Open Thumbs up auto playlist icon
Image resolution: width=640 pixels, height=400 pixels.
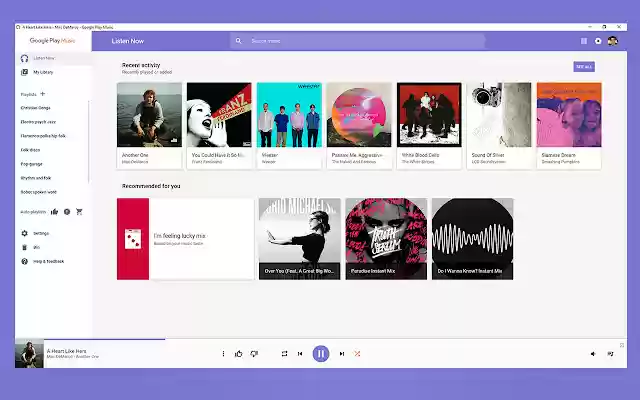pyautogui.click(x=54, y=211)
